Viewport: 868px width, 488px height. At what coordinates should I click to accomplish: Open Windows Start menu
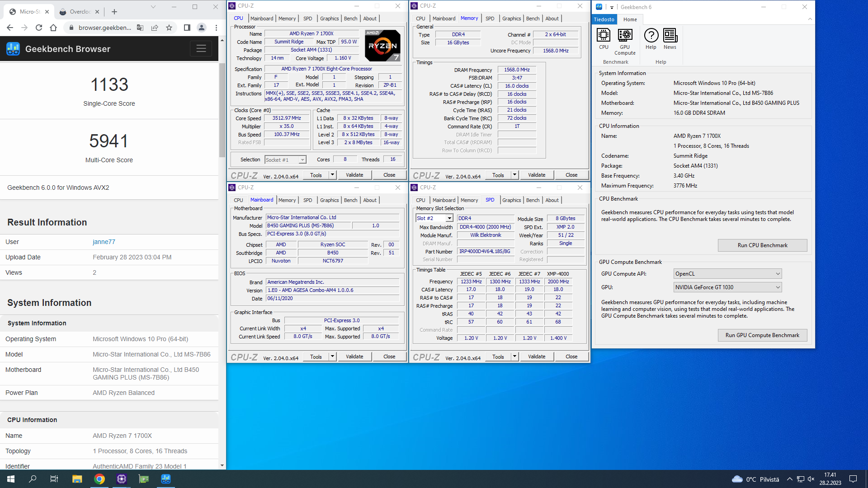(11, 479)
